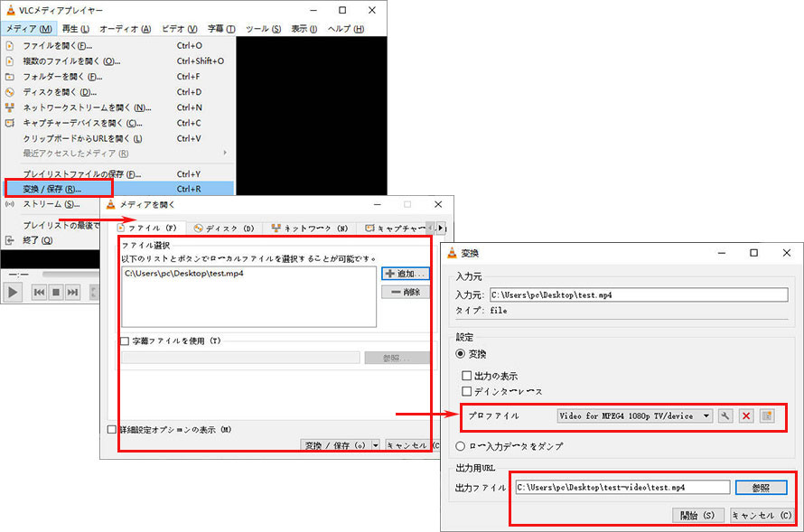Screen dimensions: 804x532
Task: Click the 終了 exit icon
Action: [9, 240]
